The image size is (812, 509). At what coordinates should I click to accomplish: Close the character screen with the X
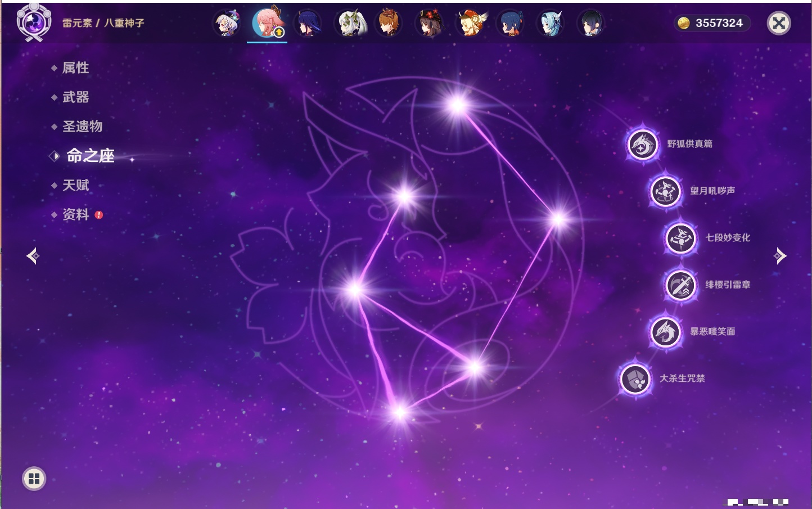point(779,23)
